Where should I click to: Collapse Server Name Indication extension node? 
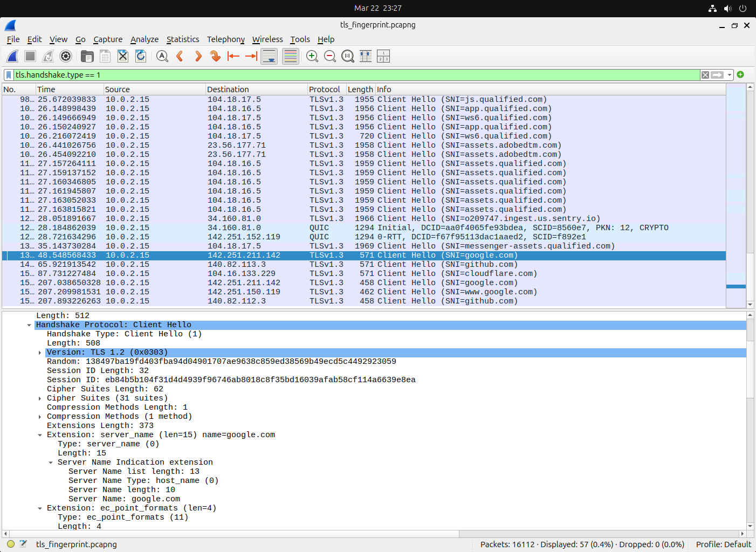[51, 463]
